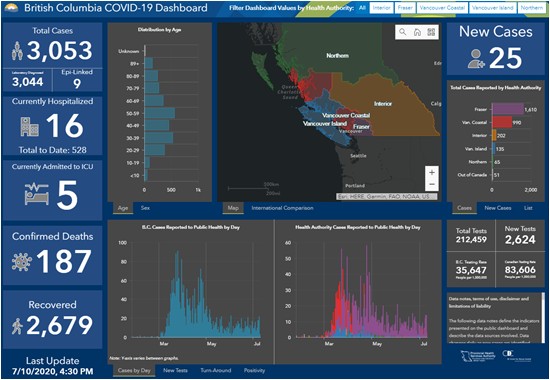
Task: Open the Turn-Around chart tab
Action: [x=216, y=370]
